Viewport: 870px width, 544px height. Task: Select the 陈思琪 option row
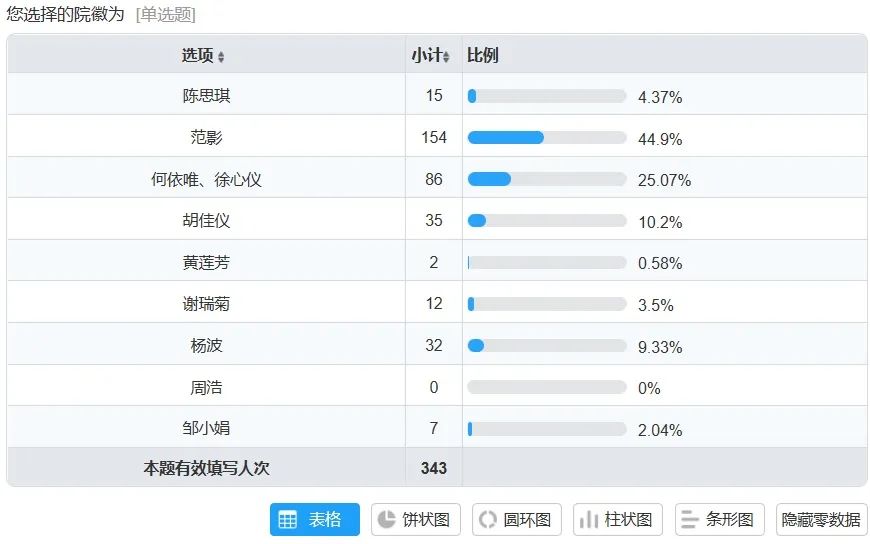[x=206, y=96]
